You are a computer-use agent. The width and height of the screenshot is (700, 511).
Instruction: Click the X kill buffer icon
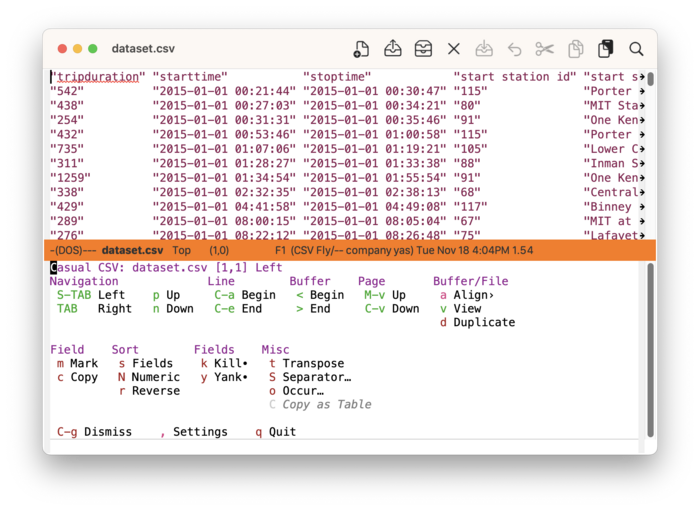454,49
